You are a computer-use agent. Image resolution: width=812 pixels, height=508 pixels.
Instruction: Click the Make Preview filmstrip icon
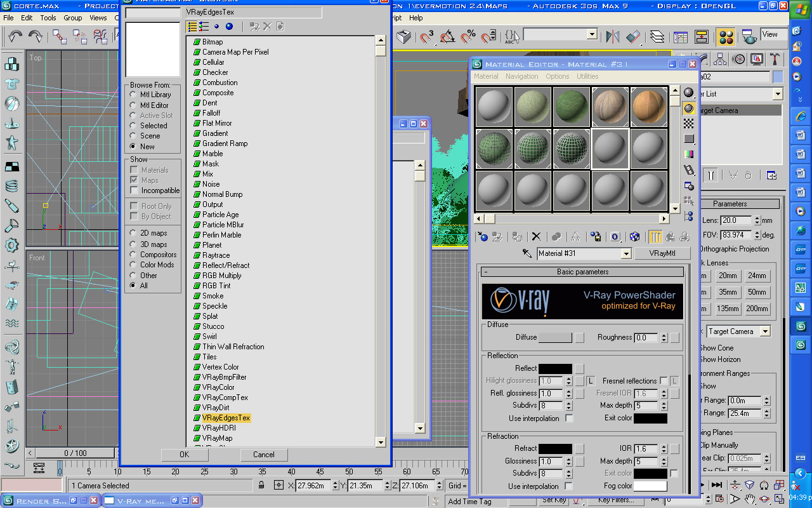click(x=688, y=170)
